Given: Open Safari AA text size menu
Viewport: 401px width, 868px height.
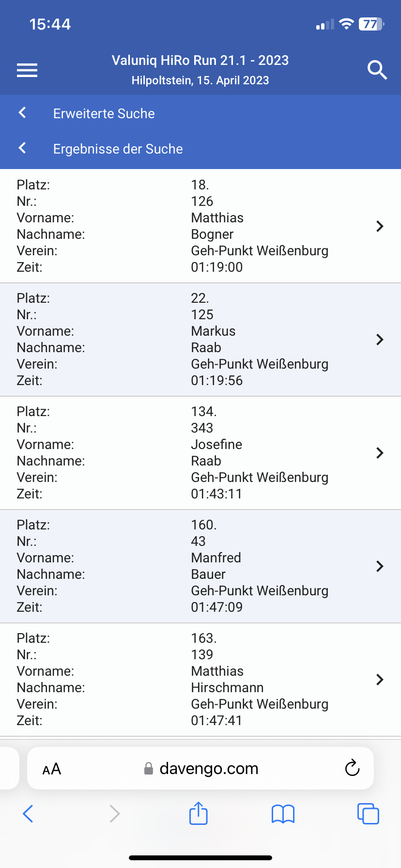Looking at the screenshot, I should click(52, 769).
